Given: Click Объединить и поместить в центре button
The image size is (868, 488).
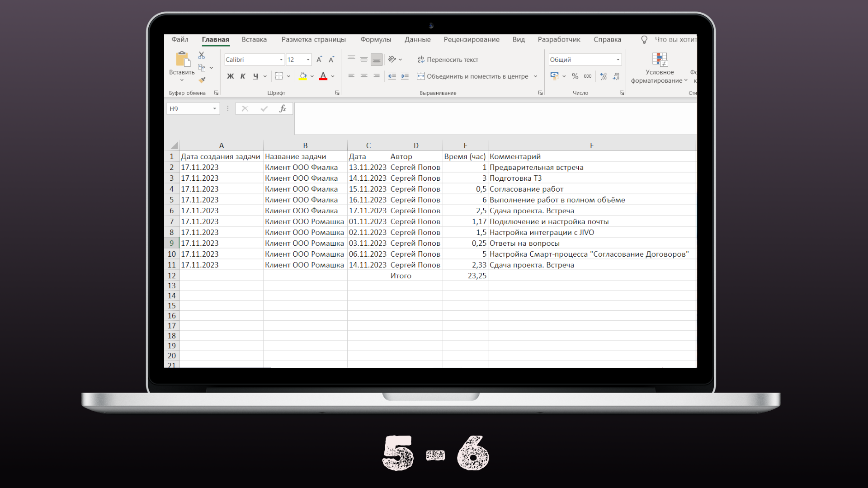Looking at the screenshot, I should point(472,76).
